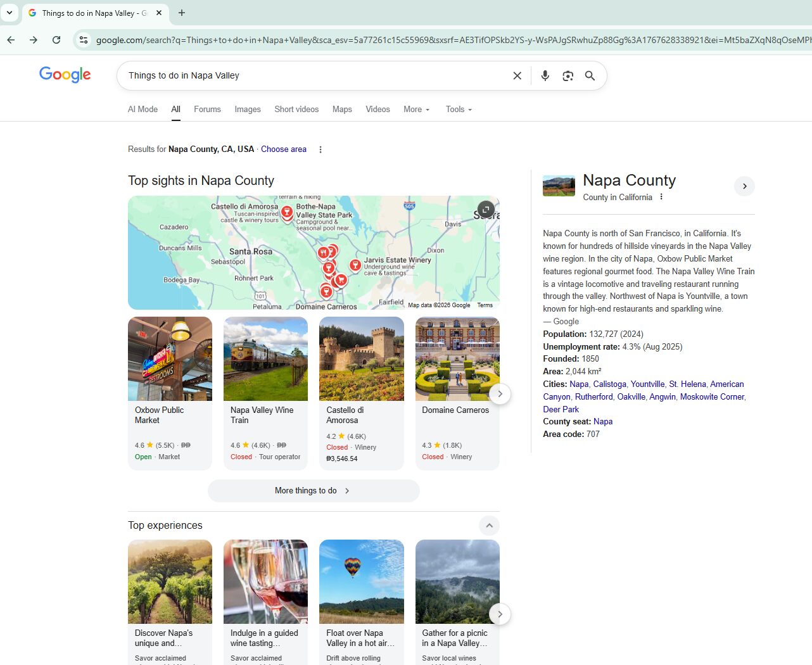
Task: Clear the search box text
Action: click(x=517, y=76)
